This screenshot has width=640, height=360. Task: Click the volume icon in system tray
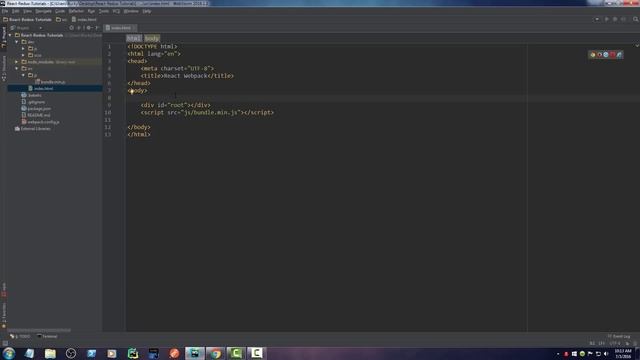(606, 353)
